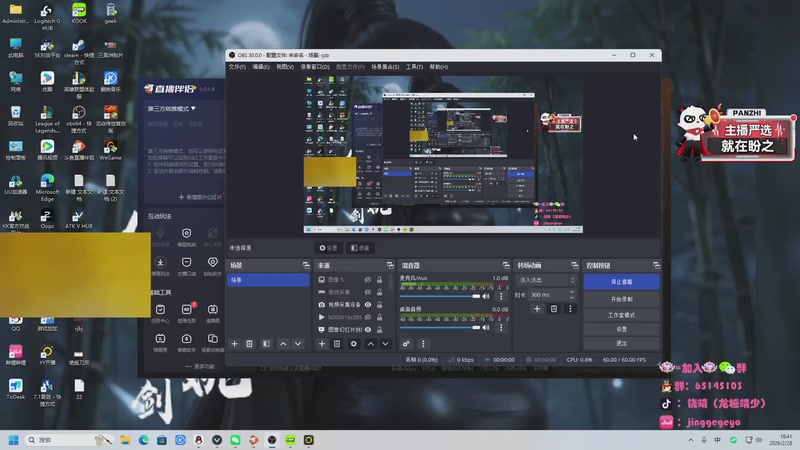Open obs64 desktop shortcut

(79, 119)
